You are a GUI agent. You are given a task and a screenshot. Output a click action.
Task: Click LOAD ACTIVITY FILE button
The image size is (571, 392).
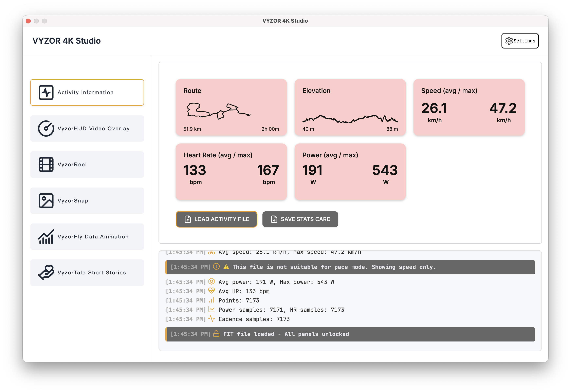pos(216,219)
